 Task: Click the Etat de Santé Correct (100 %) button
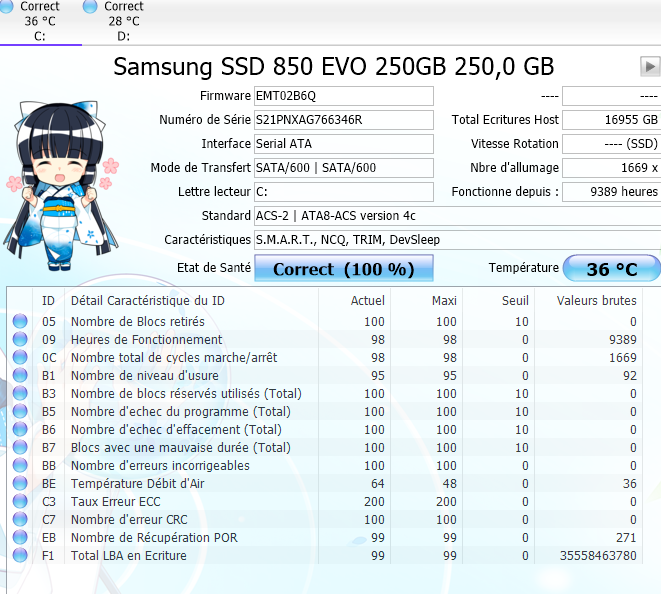pos(344,269)
